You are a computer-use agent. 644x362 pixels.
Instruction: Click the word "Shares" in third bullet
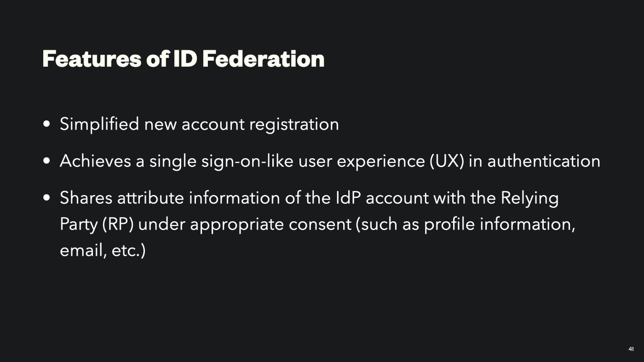[x=86, y=198]
